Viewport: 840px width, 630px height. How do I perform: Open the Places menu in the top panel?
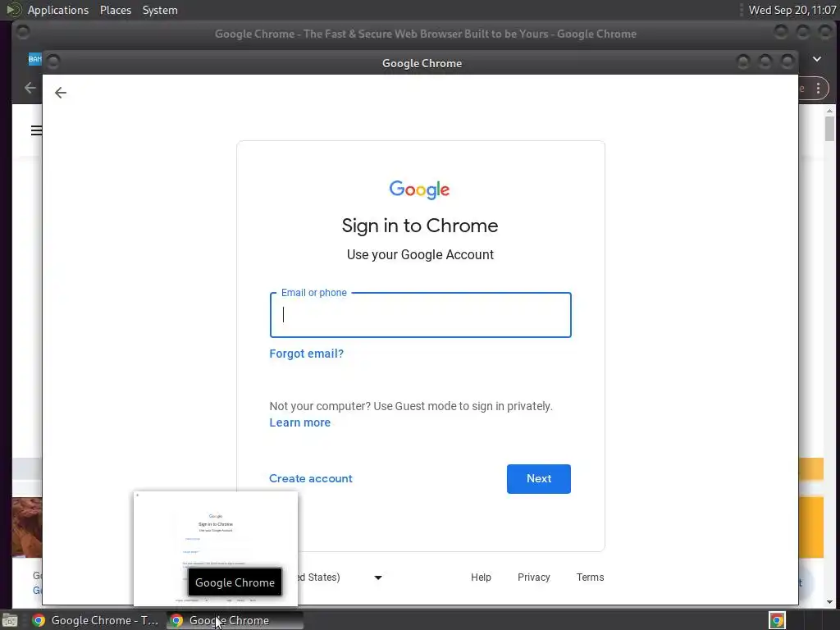click(x=116, y=10)
